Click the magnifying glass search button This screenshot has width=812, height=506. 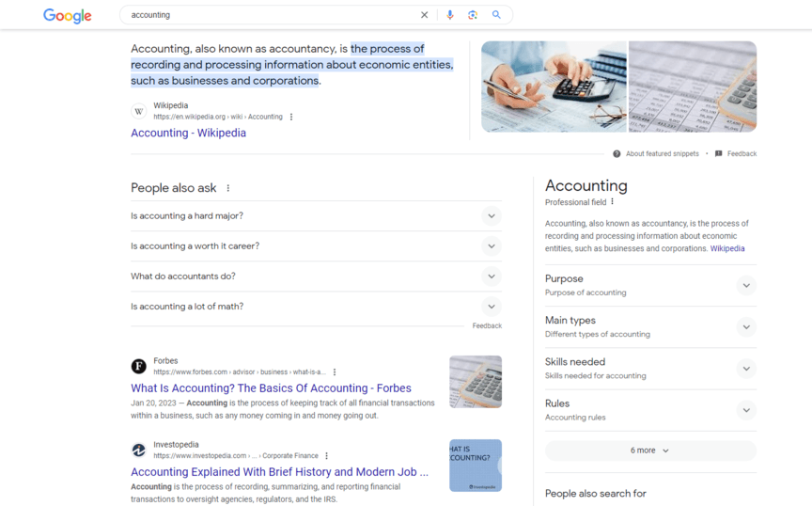tap(496, 15)
